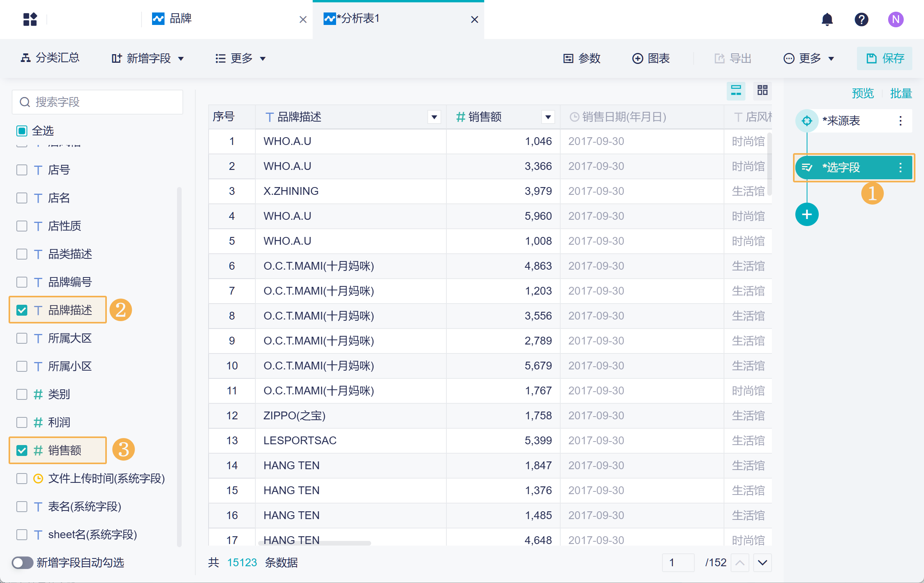Image resolution: width=924 pixels, height=583 pixels.
Task: Toggle 新增字段自动勾选 switch
Action: [22, 562]
